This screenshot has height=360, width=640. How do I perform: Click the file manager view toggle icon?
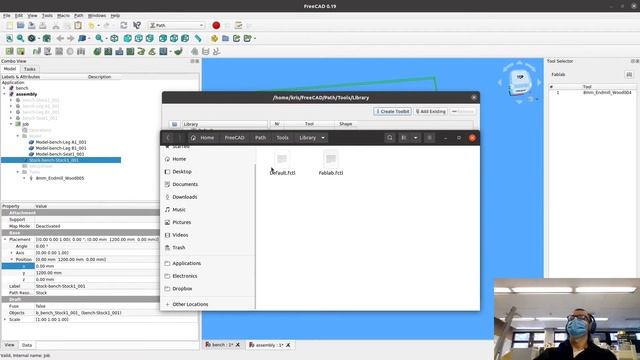(x=404, y=138)
